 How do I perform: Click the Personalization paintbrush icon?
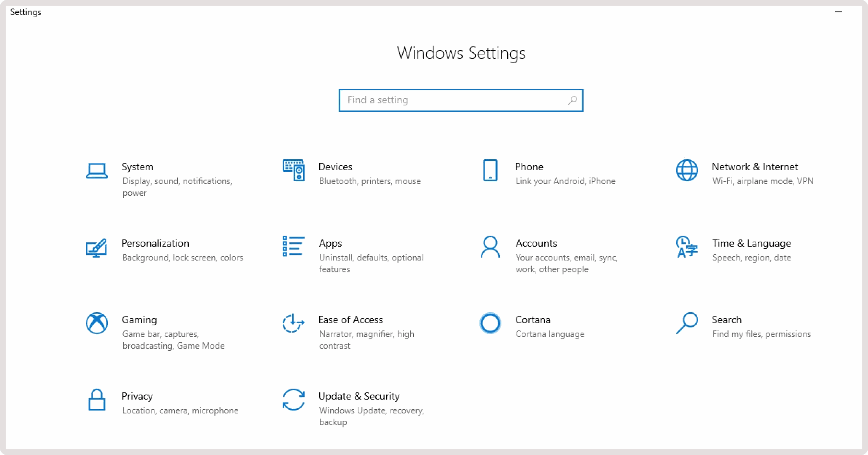point(96,248)
